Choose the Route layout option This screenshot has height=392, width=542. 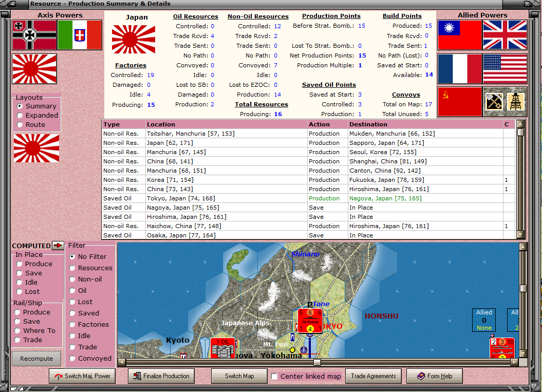pyautogui.click(x=20, y=125)
